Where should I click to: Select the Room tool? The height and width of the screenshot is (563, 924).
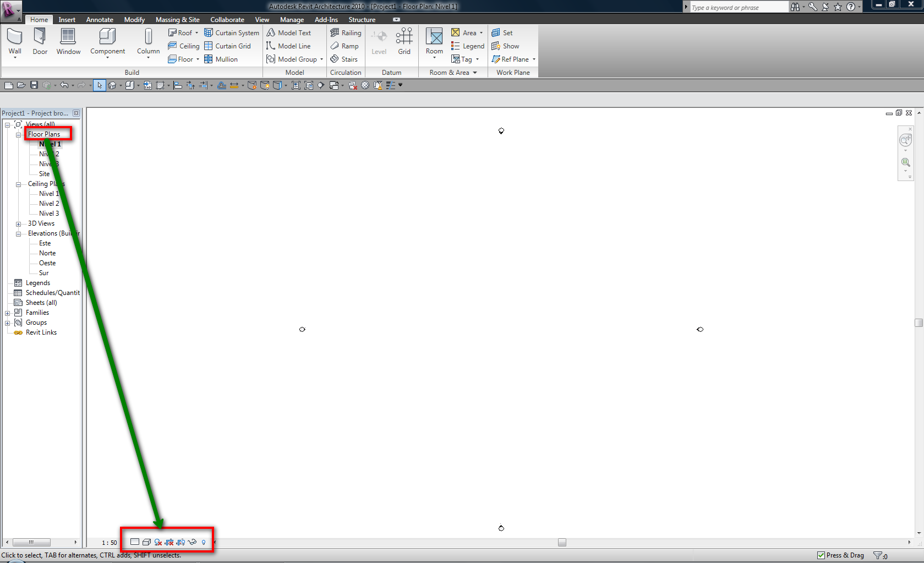434,42
